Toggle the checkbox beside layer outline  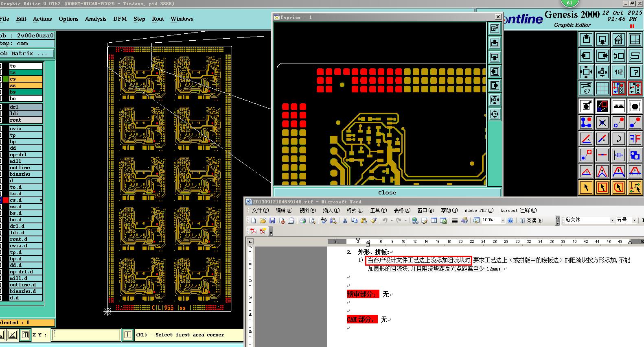click(x=1, y=168)
